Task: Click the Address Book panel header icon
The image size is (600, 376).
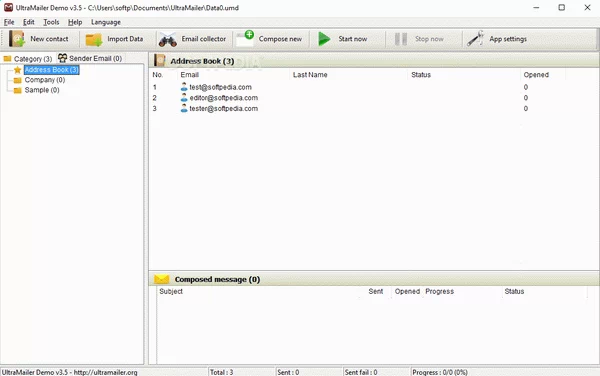Action: (x=160, y=60)
